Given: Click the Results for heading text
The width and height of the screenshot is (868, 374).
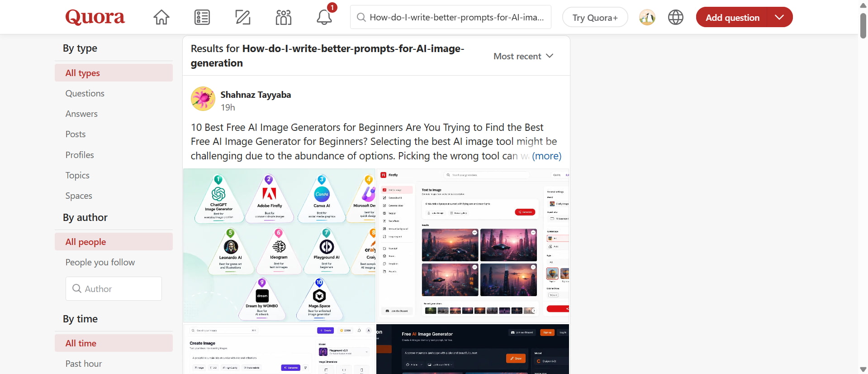Looking at the screenshot, I should point(327,56).
